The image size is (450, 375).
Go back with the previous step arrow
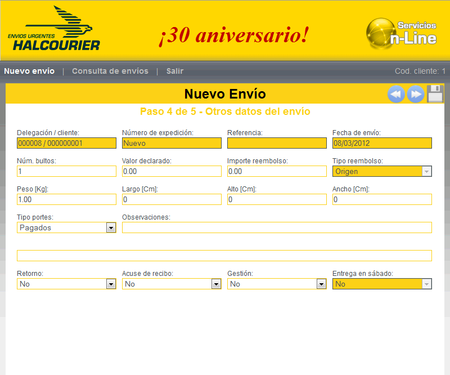coord(396,94)
